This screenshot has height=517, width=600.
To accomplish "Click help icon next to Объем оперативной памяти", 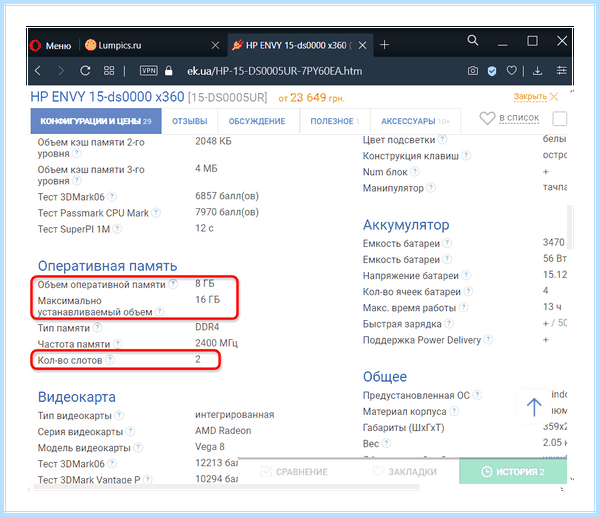I will (173, 284).
